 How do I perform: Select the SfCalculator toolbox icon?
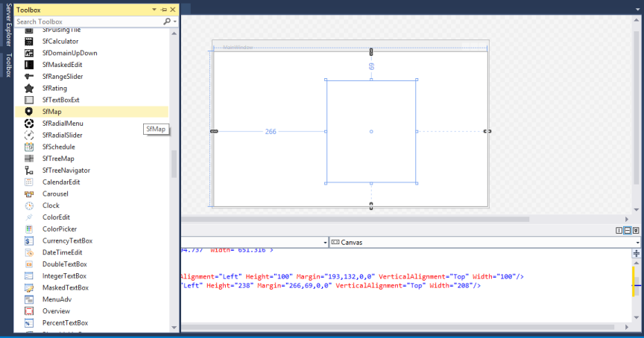29,41
